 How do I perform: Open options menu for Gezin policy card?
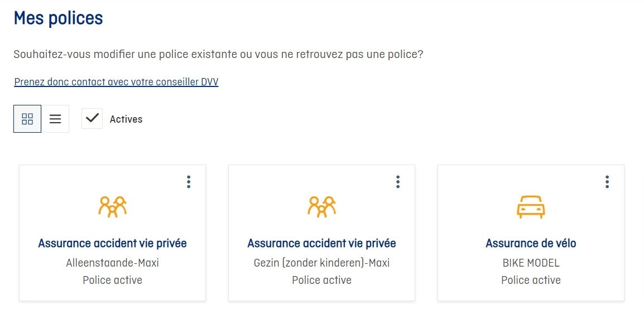tap(398, 182)
